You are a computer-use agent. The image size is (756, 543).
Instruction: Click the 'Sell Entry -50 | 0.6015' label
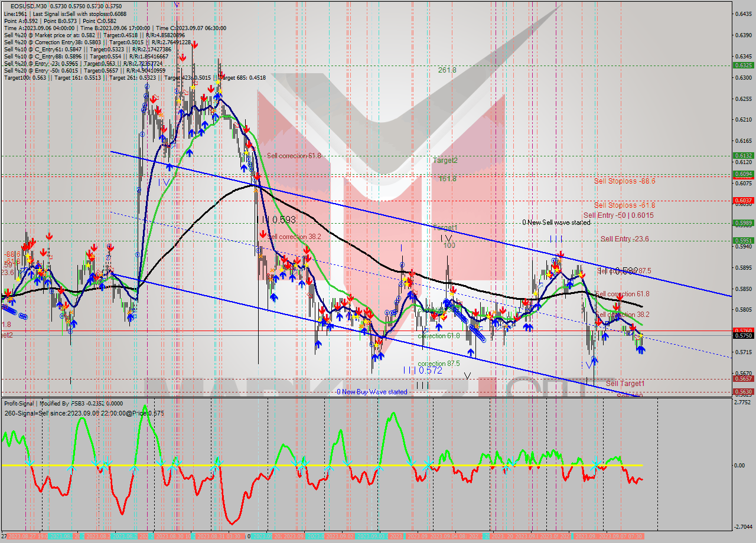click(x=618, y=215)
